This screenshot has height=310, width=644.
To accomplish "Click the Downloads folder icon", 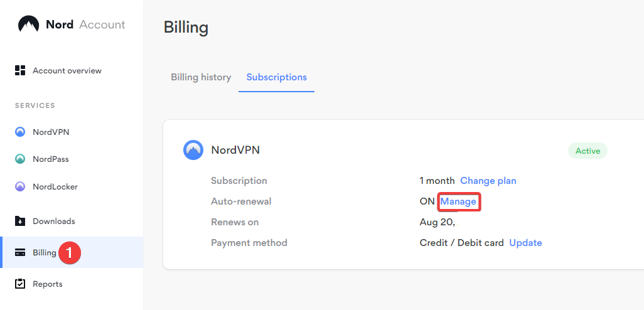I will (x=20, y=221).
